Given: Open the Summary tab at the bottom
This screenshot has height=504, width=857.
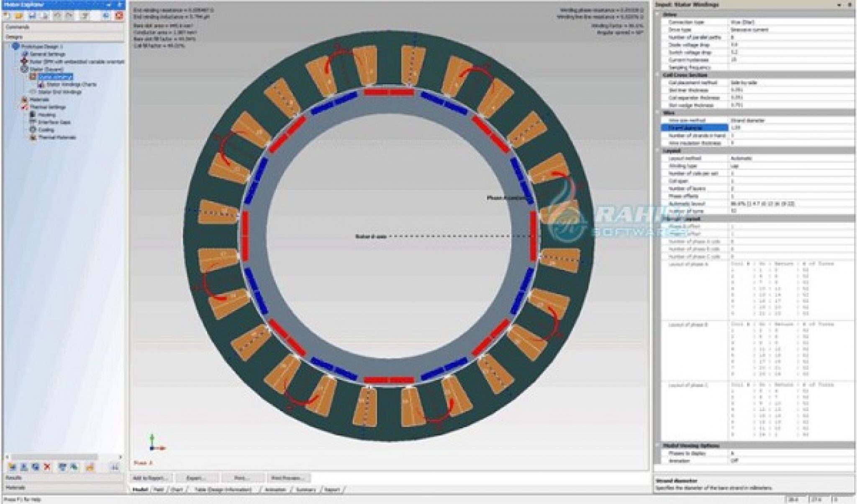Looking at the screenshot, I should (307, 489).
